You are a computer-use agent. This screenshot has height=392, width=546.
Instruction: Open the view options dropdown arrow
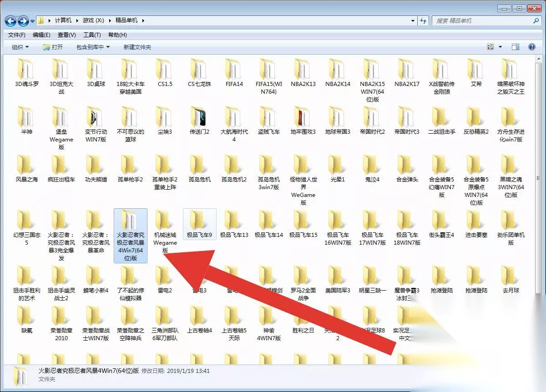point(500,47)
